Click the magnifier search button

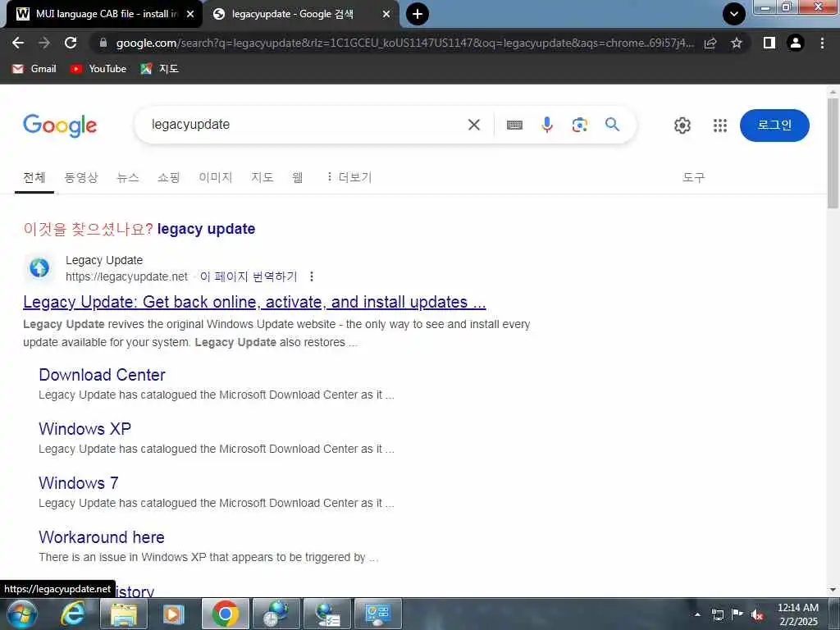(612, 125)
